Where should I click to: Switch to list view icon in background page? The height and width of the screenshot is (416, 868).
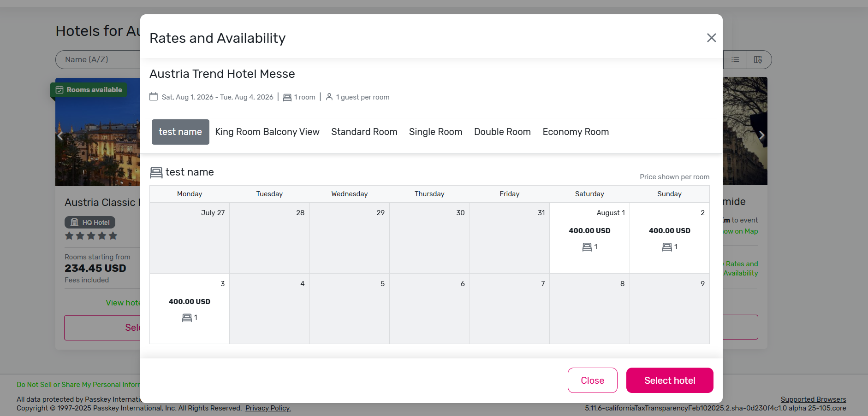pyautogui.click(x=735, y=59)
